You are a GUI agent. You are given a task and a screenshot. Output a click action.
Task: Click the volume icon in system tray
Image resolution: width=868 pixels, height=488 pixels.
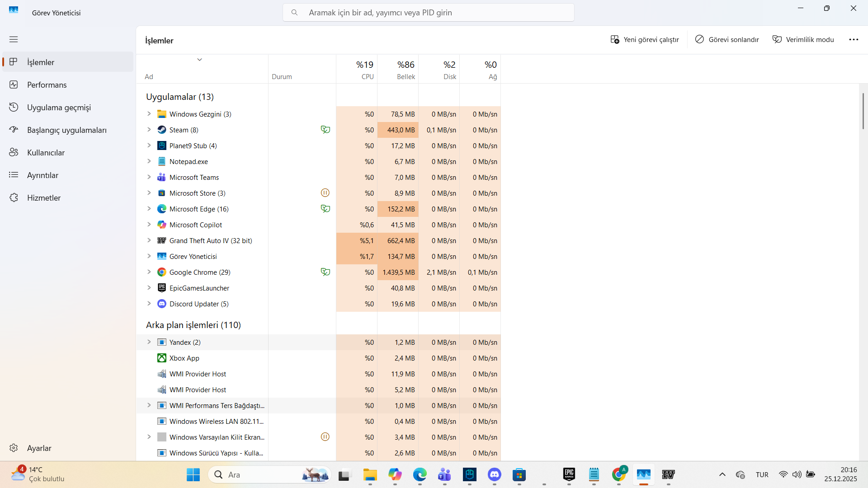coord(797,474)
